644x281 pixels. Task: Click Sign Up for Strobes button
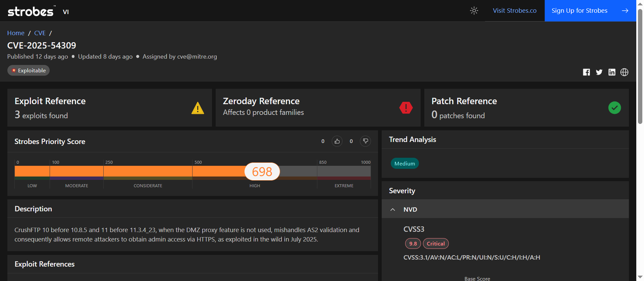(x=590, y=11)
